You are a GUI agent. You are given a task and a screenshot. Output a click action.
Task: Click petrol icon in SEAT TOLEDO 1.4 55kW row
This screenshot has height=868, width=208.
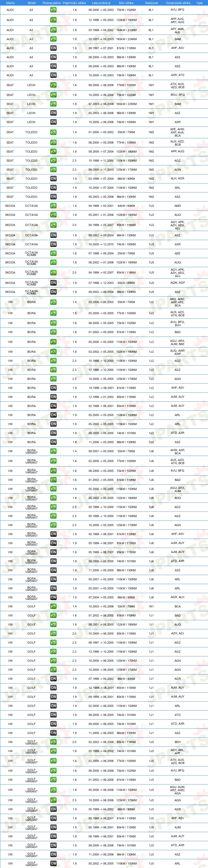[x=53, y=132]
